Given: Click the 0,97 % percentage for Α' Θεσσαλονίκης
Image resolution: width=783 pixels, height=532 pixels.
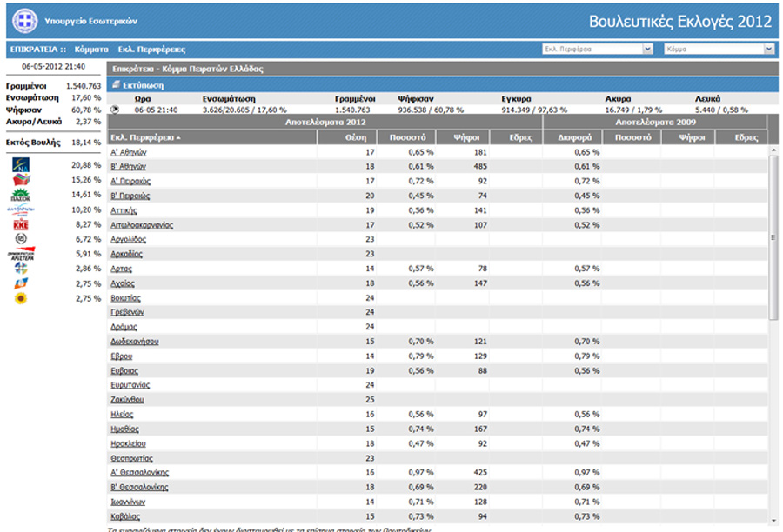Looking at the screenshot, I should pyautogui.click(x=421, y=472).
